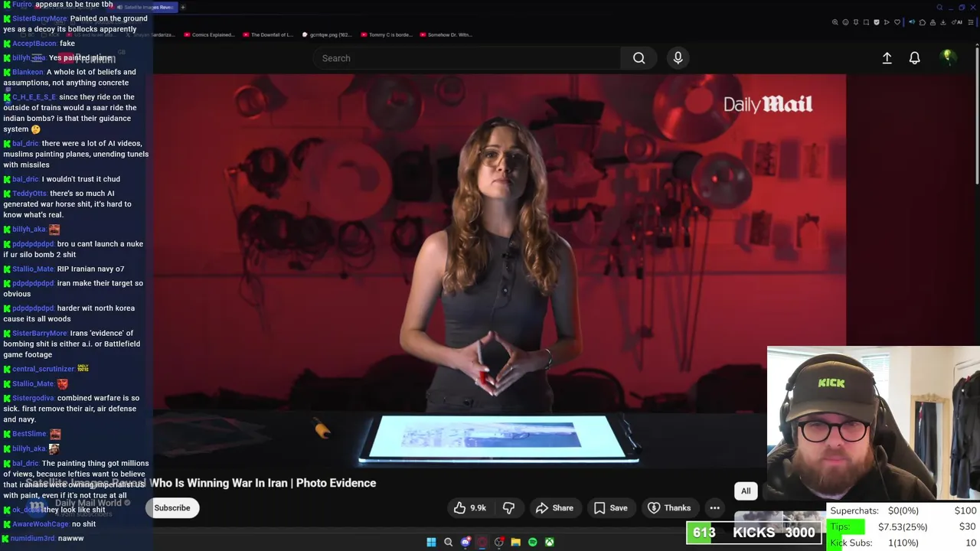The height and width of the screenshot is (551, 980).
Task: Open Discord from the taskbar
Action: (x=465, y=542)
